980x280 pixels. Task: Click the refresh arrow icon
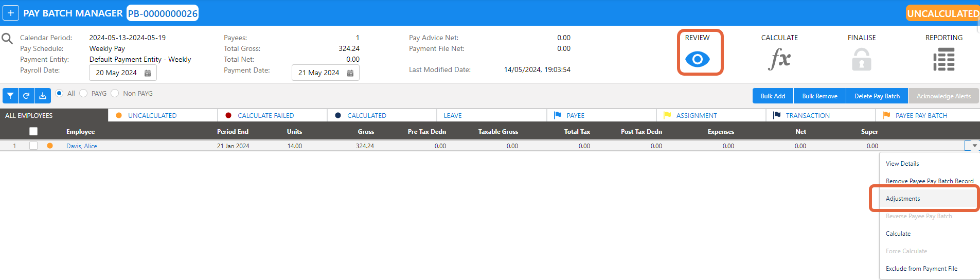click(x=26, y=96)
